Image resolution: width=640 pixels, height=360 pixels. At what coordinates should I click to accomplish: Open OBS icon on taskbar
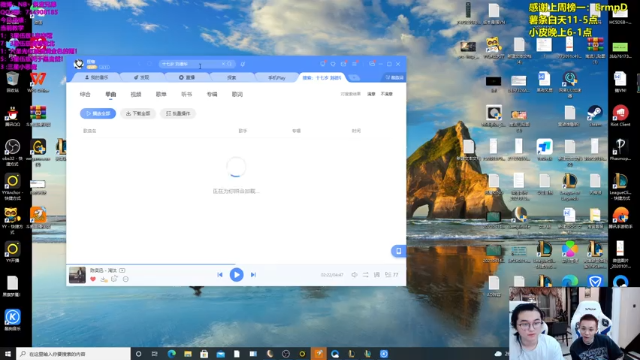pyautogui.click(x=286, y=354)
